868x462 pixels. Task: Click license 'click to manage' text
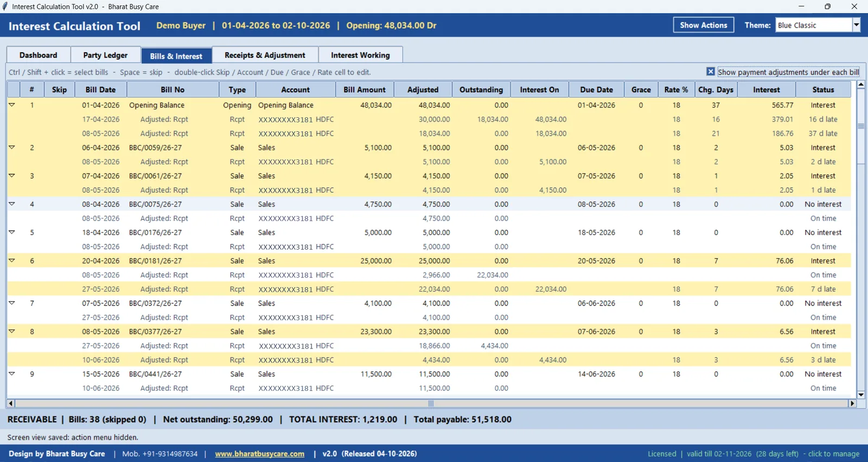(x=834, y=454)
